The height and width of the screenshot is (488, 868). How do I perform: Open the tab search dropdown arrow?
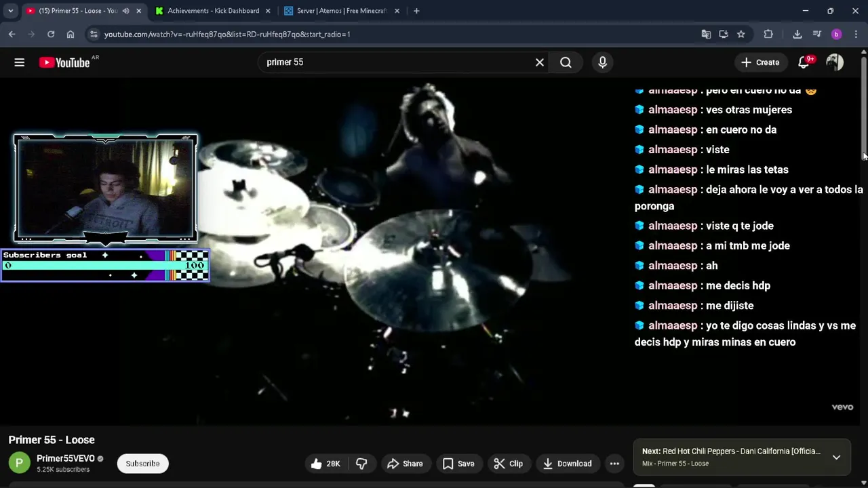coord(10,11)
